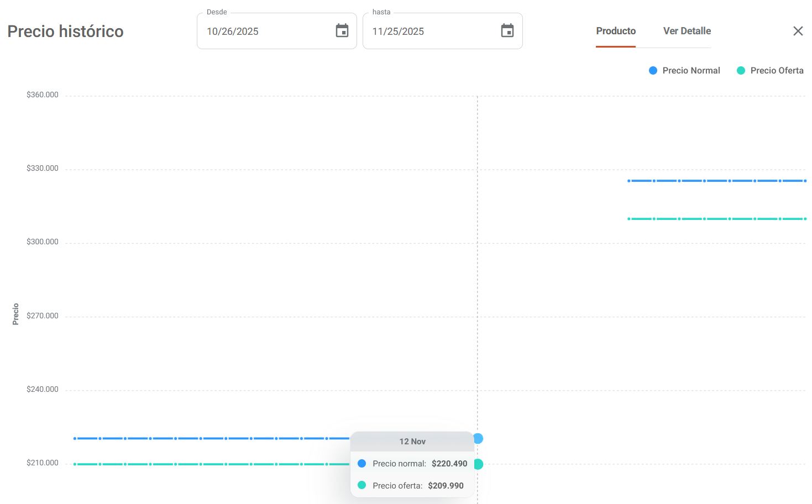
Task: Click the leftmost point of lower blue line
Action: point(75,438)
